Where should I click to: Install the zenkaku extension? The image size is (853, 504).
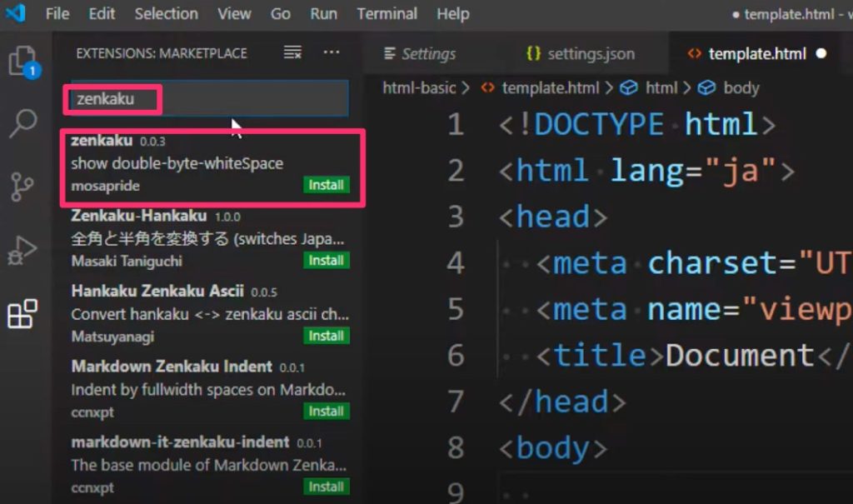tap(326, 185)
